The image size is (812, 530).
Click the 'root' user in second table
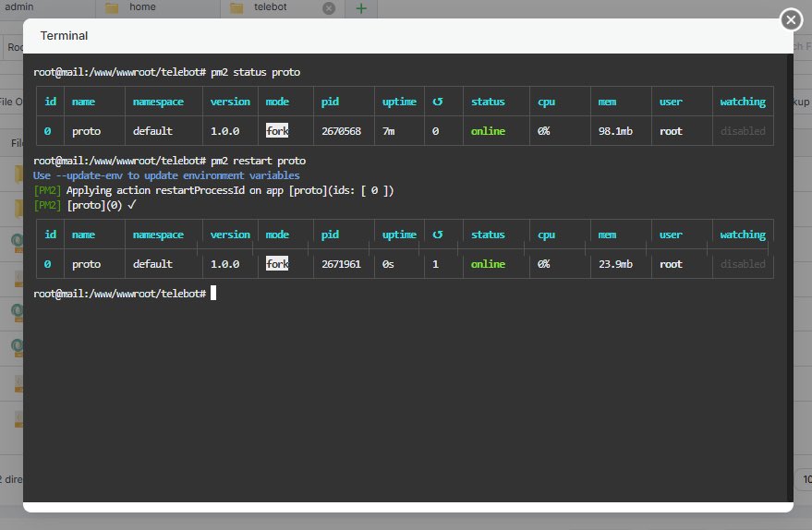pos(672,264)
